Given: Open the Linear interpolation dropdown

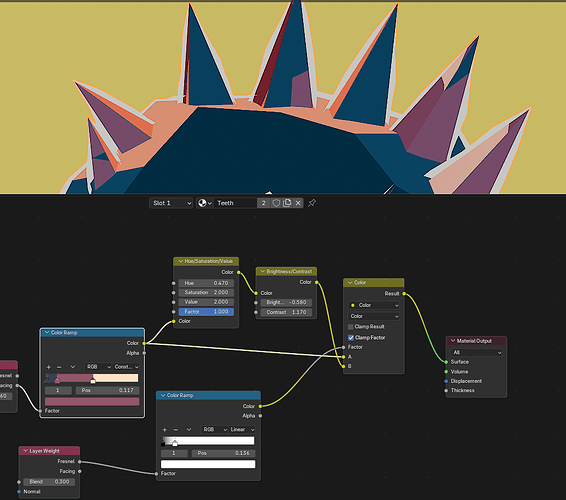Looking at the screenshot, I should (242, 430).
